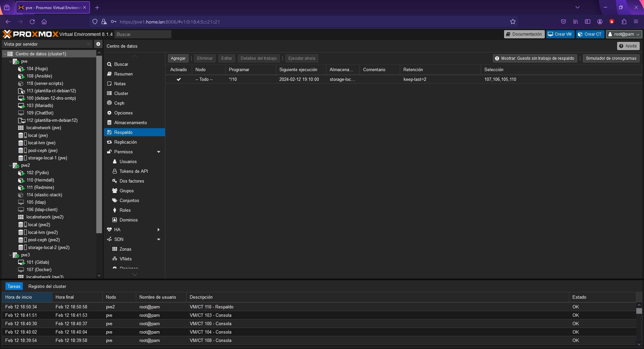Select backup job storage-loc... cell
Screen dimensions: 644x349
click(x=342, y=80)
